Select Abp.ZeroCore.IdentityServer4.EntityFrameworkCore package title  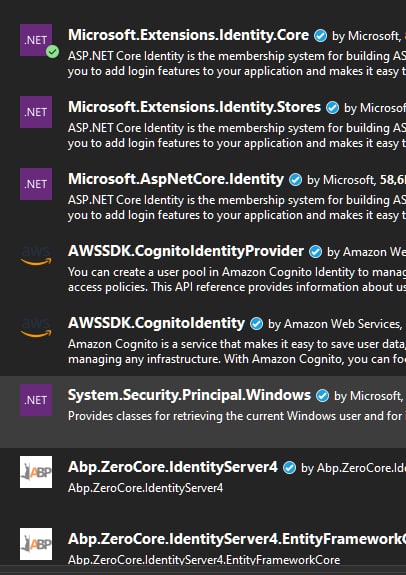[237, 539]
